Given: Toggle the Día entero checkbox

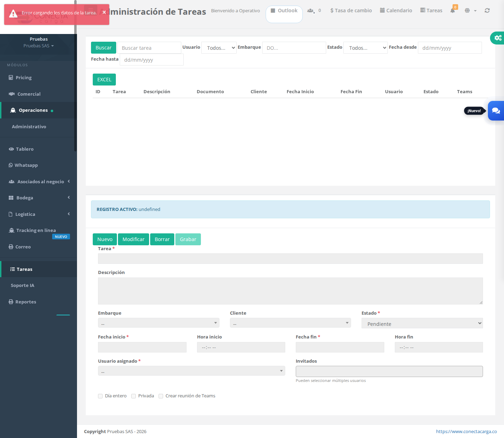Looking at the screenshot, I should [x=100, y=396].
